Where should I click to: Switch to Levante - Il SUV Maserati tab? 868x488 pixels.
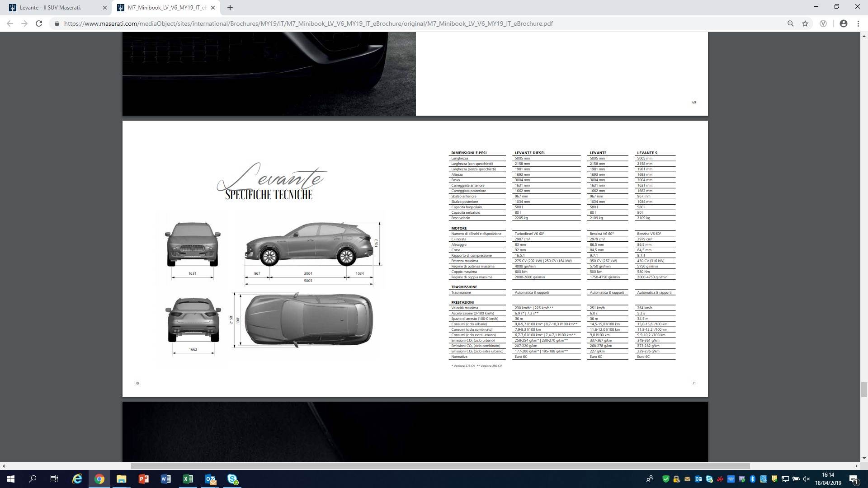50,8
